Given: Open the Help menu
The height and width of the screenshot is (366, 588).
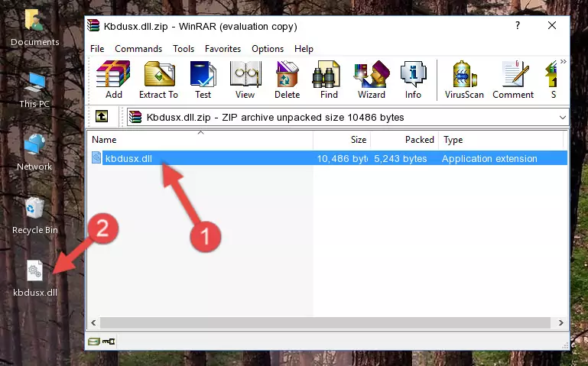Looking at the screenshot, I should pyautogui.click(x=304, y=49).
